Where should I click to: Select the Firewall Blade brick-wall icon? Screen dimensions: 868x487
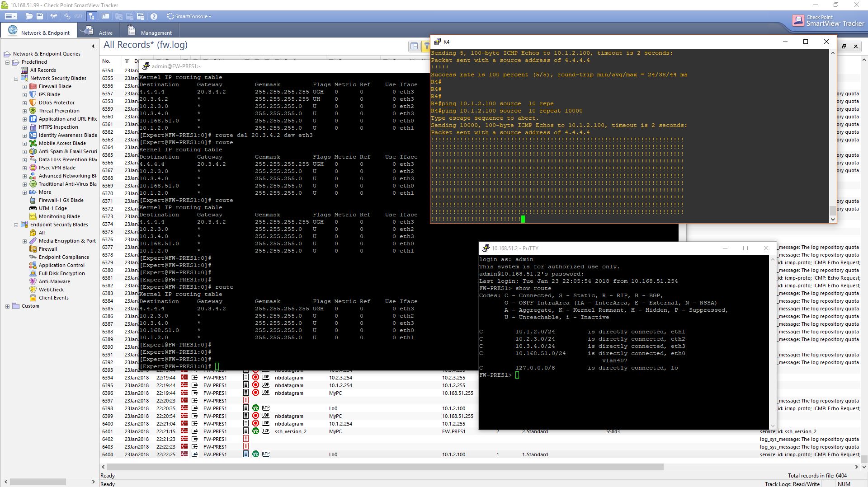(33, 86)
